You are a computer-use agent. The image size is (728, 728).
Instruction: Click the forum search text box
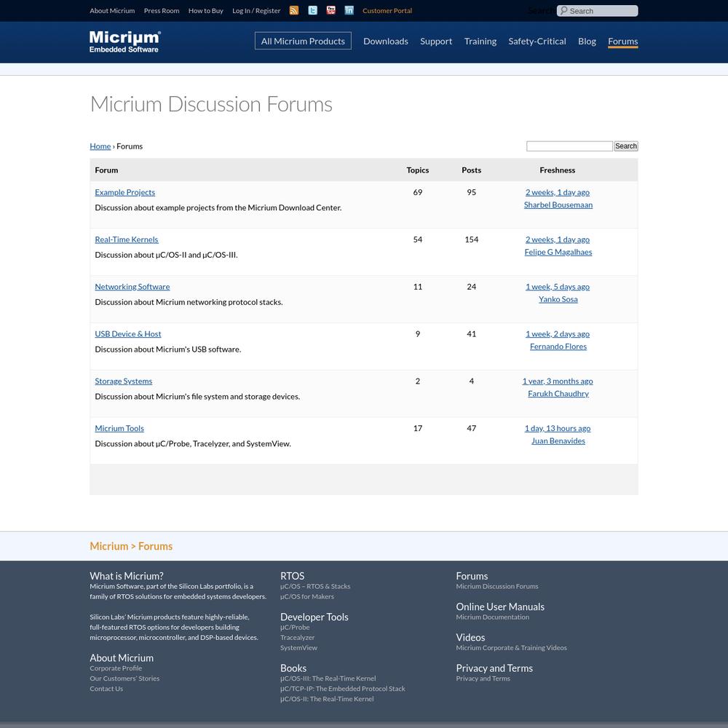point(569,146)
